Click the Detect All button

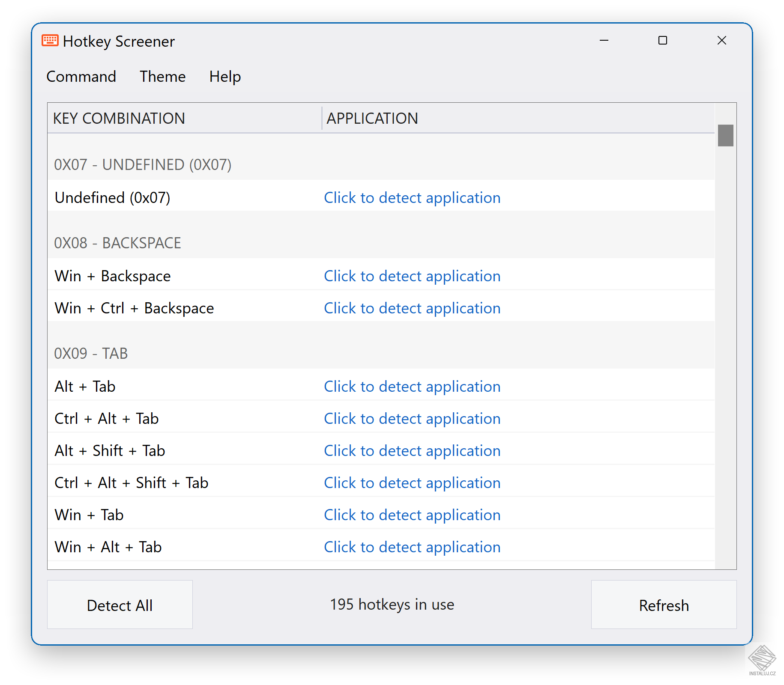click(x=120, y=605)
